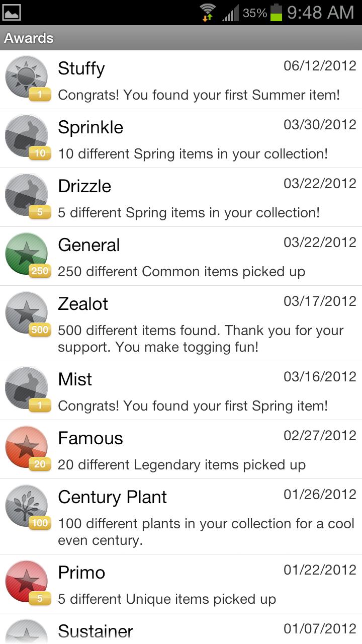Tap the red Primo star badge
The width and height of the screenshot is (362, 644).
(27, 584)
